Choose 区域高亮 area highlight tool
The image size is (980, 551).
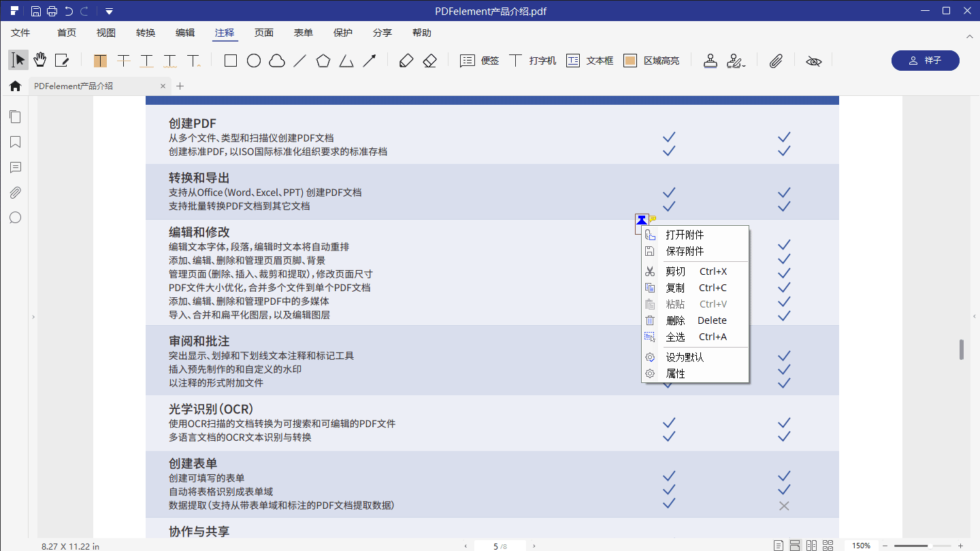651,61
